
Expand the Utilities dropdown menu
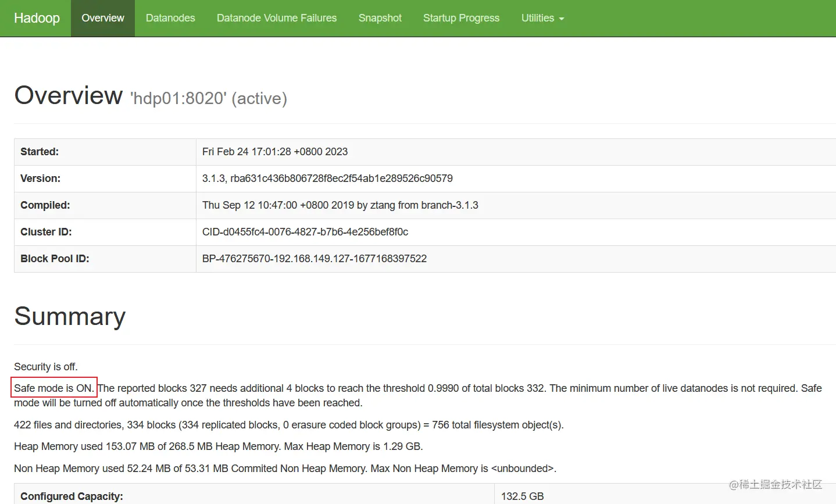click(542, 18)
